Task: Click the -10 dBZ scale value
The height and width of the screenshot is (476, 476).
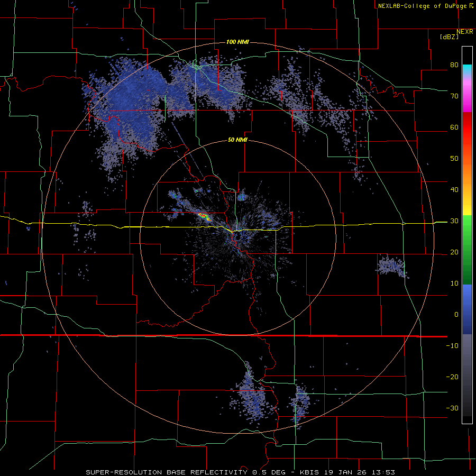Action: click(x=452, y=346)
